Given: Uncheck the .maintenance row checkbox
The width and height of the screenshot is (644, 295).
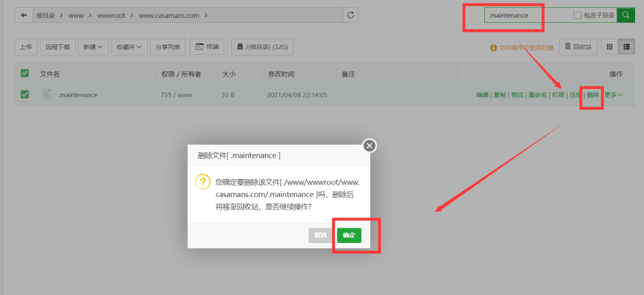Looking at the screenshot, I should [x=24, y=94].
